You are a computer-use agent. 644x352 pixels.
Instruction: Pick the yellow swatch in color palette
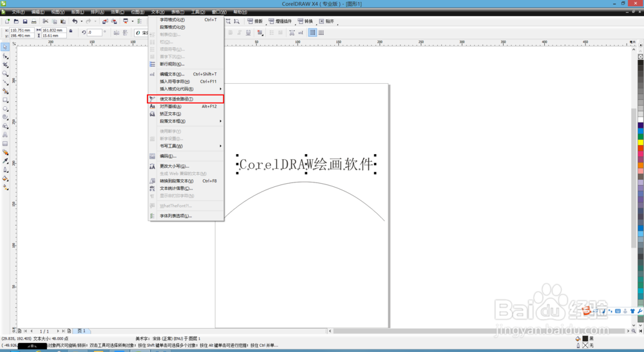640,142
